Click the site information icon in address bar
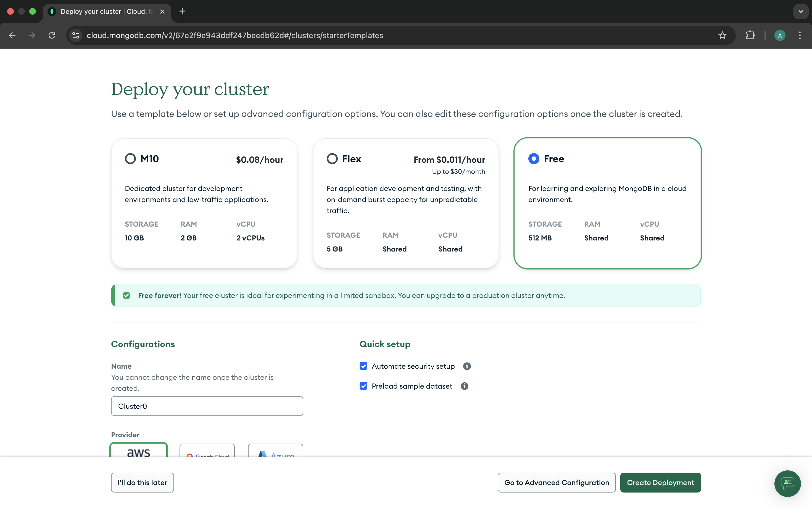Screen dimensions: 812x508 point(76,35)
